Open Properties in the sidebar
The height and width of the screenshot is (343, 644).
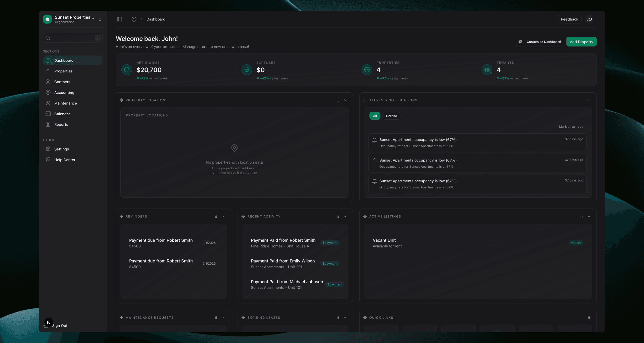click(73, 71)
